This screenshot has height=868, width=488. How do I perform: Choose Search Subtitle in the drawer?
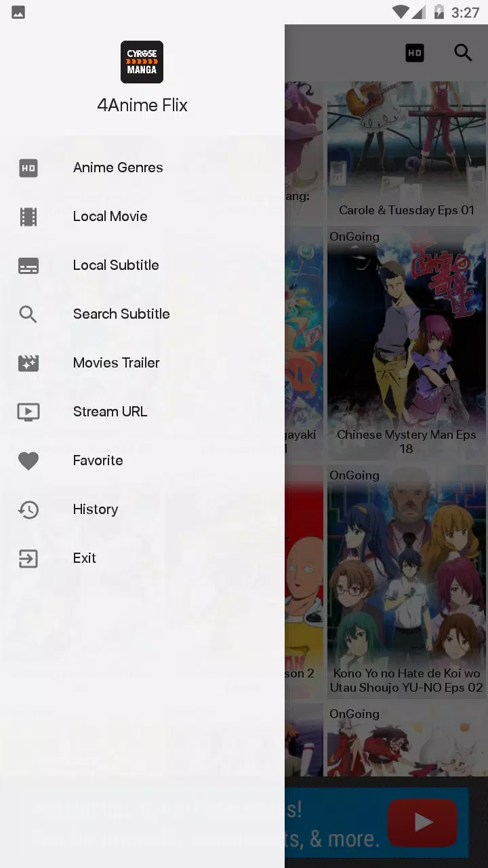click(142, 314)
